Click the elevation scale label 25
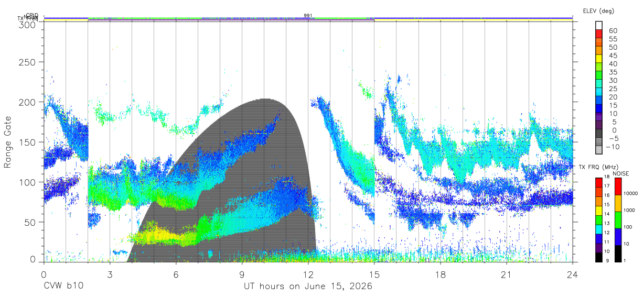Viewport: 644px width, 297px height. tap(613, 89)
